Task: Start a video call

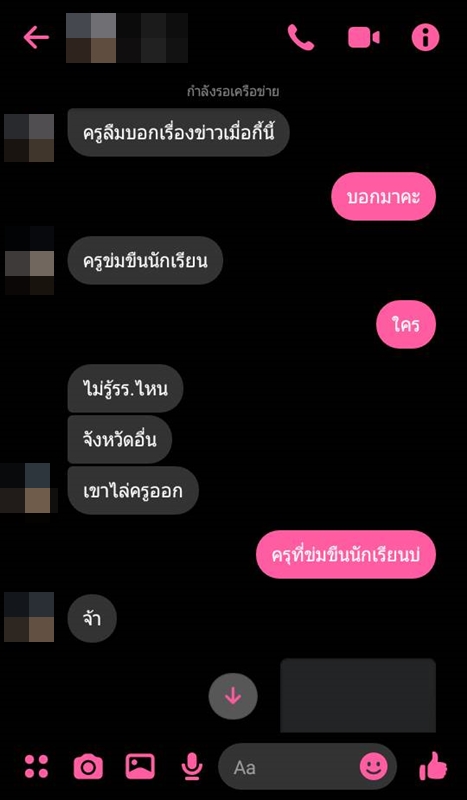Action: point(363,37)
